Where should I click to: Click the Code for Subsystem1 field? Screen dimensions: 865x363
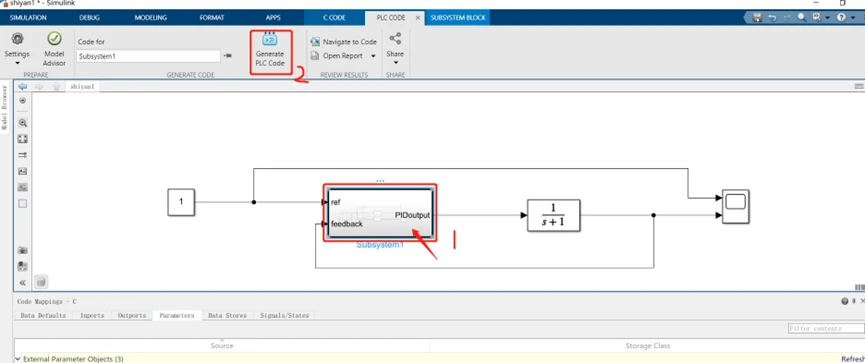(x=148, y=56)
